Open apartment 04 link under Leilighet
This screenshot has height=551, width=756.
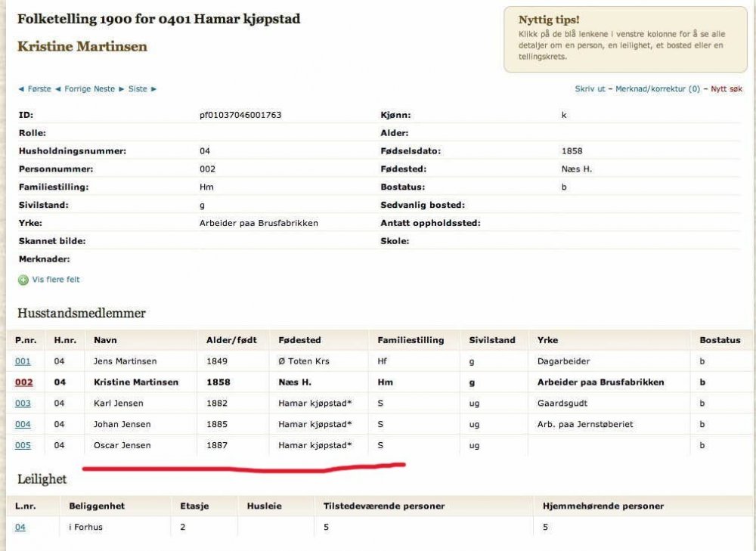tap(20, 528)
